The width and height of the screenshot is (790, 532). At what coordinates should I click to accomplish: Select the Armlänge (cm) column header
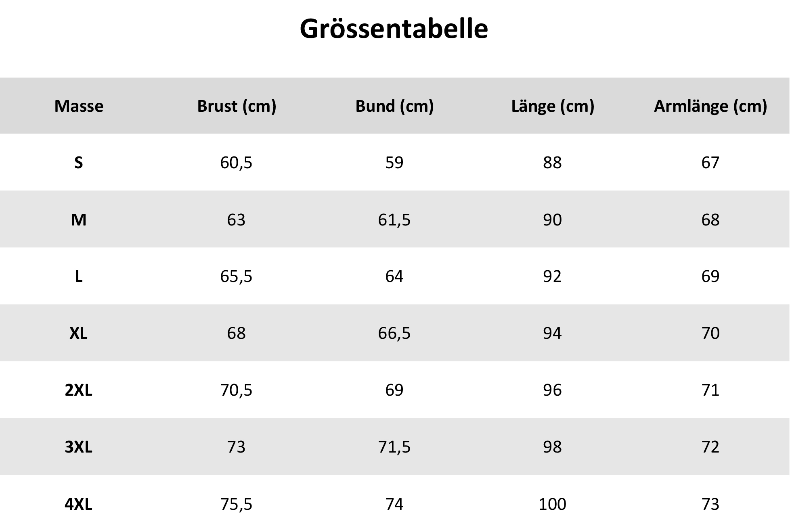[x=710, y=106]
